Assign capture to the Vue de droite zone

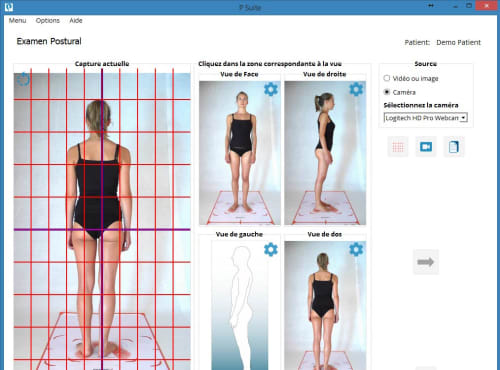[x=325, y=153]
